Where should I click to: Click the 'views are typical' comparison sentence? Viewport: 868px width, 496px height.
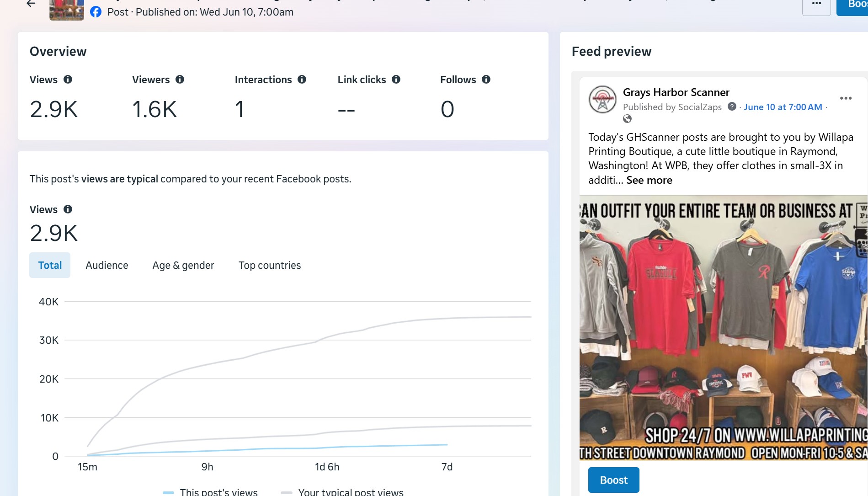[191, 179]
